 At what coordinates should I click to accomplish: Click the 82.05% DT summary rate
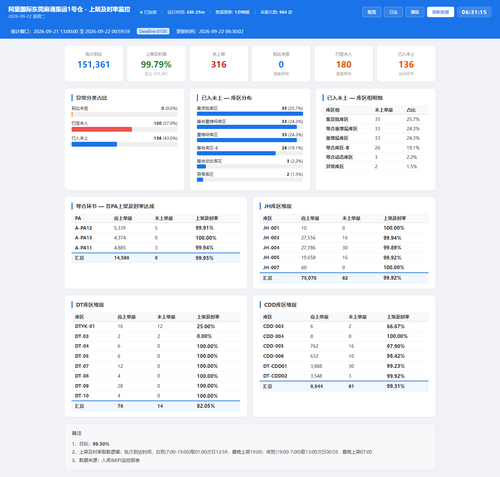point(206,406)
